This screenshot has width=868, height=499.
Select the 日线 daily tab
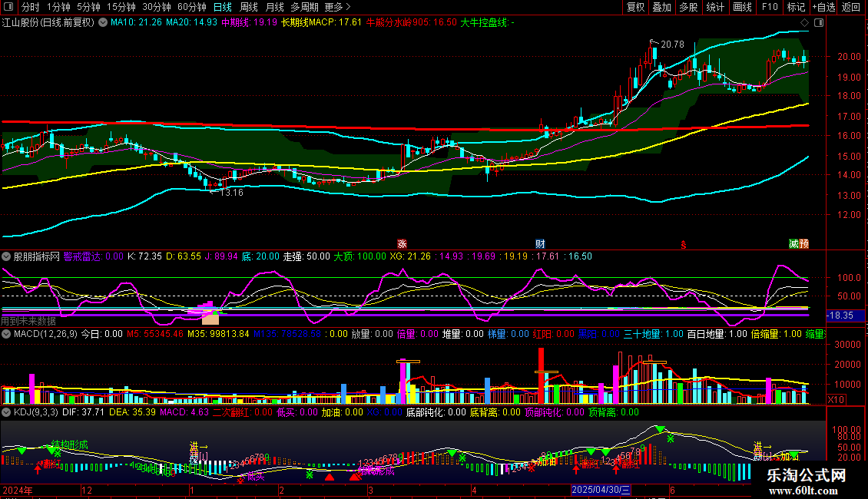pyautogui.click(x=223, y=7)
